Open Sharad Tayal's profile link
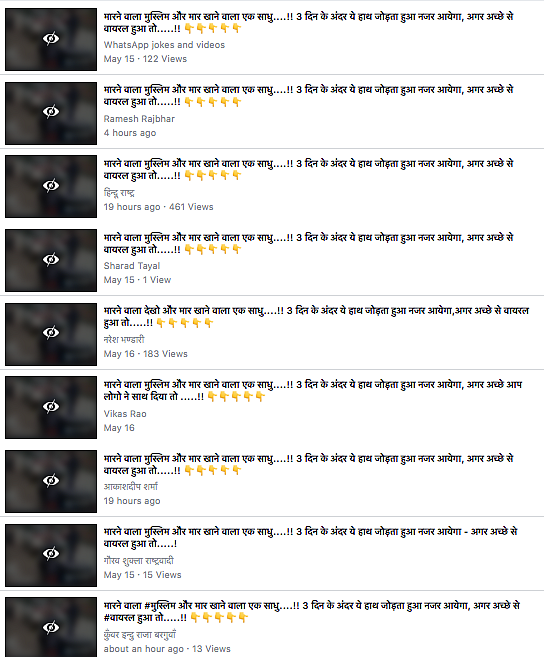 tap(132, 266)
